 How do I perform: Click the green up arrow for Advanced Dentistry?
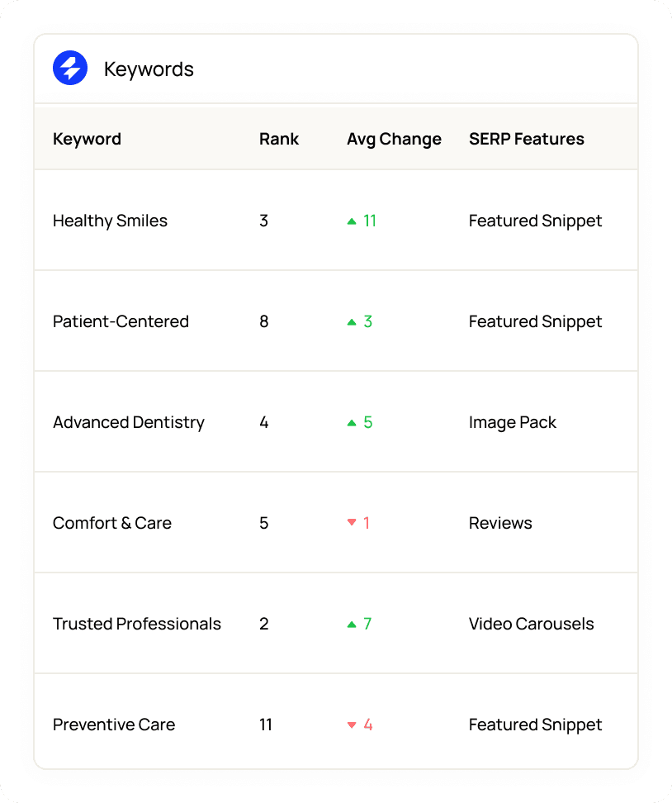pos(353,422)
